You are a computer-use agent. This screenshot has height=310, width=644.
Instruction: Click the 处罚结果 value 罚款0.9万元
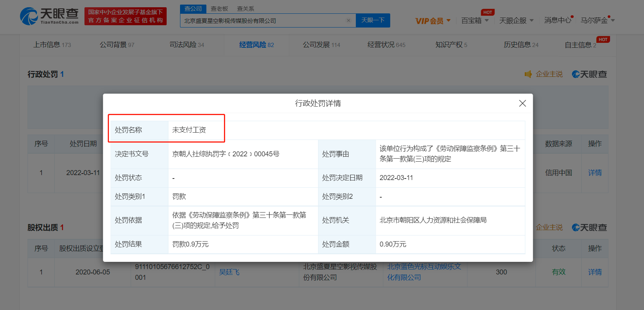click(190, 244)
